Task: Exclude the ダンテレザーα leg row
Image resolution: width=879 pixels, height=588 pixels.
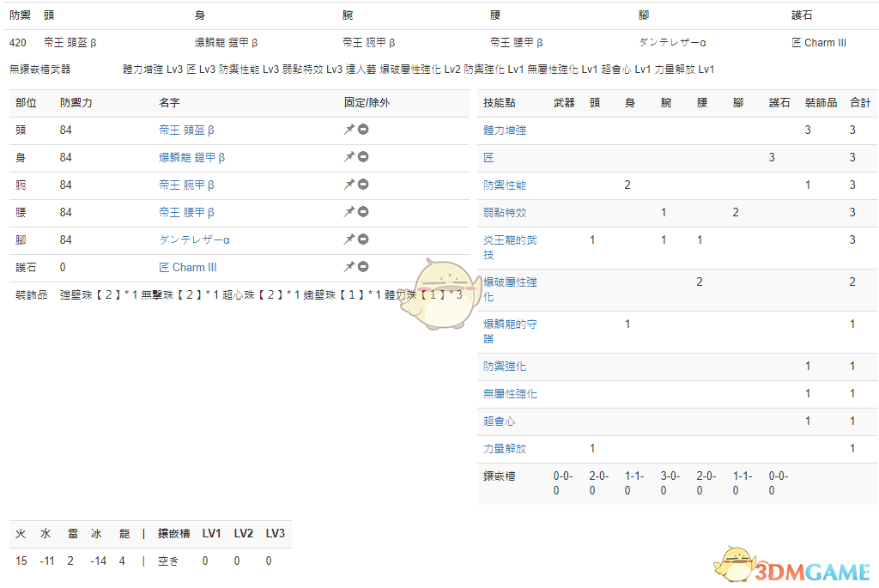Action: (x=363, y=239)
